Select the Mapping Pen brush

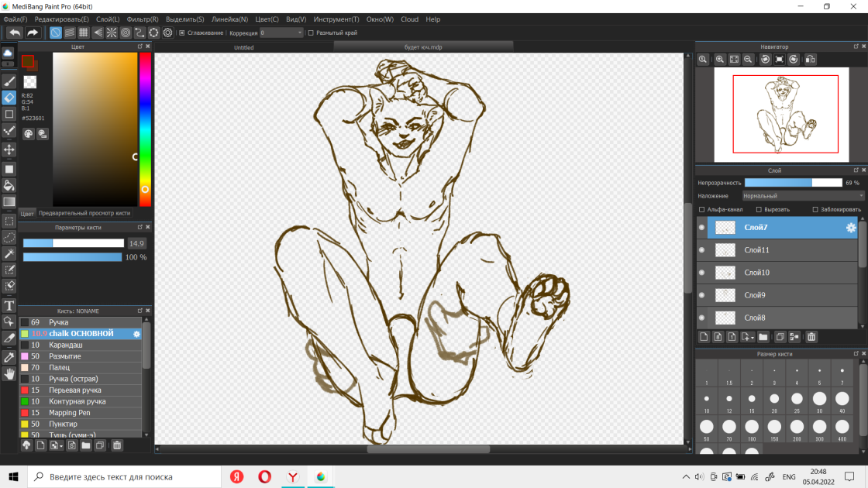(x=81, y=413)
